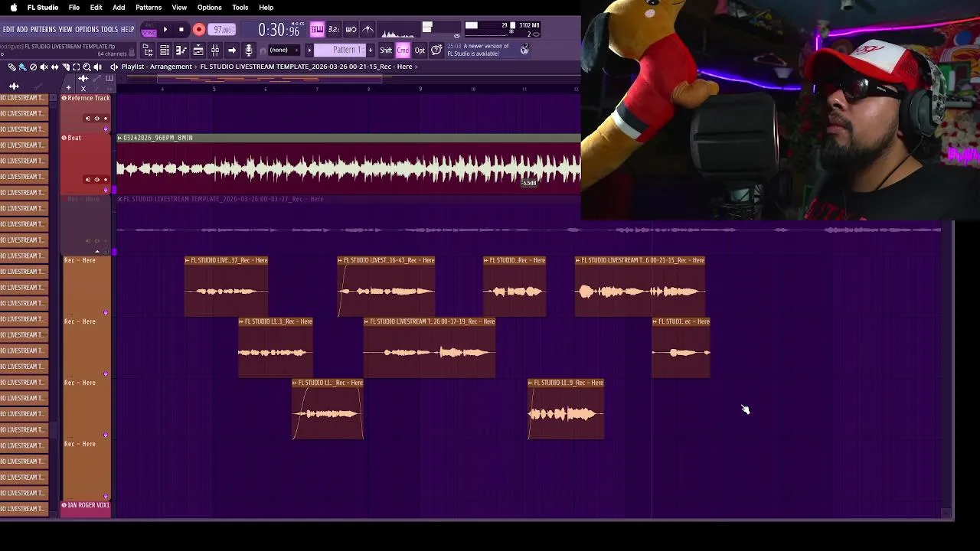The width and height of the screenshot is (980, 551).
Task: Toggle the 3.2 countdown before recording
Action: click(334, 29)
